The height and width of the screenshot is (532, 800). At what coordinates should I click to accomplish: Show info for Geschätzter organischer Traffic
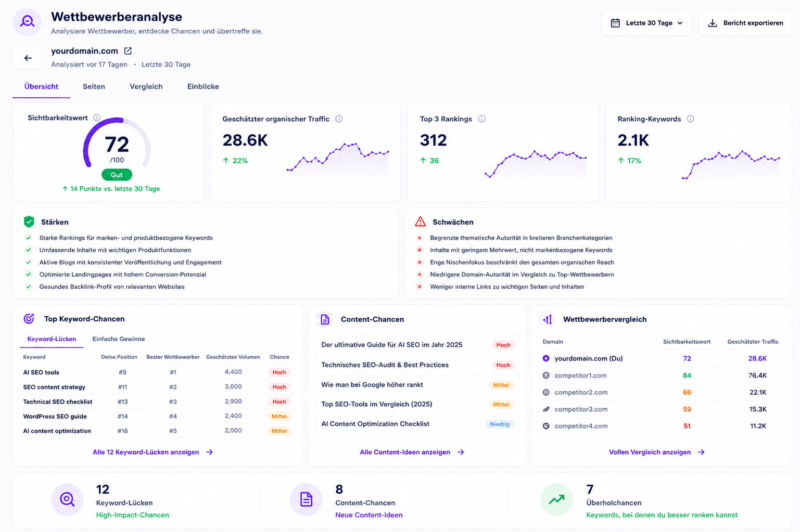[339, 119]
